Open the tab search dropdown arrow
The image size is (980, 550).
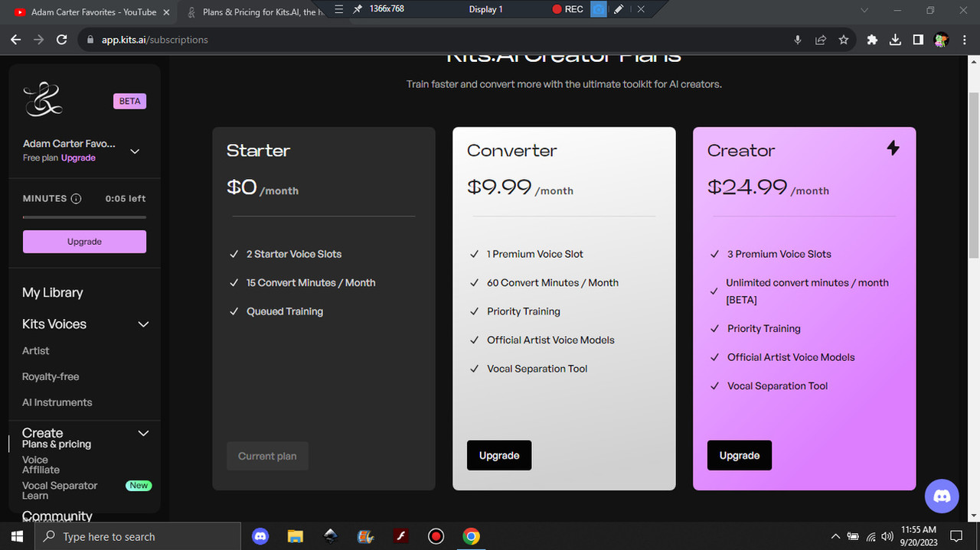coord(864,10)
